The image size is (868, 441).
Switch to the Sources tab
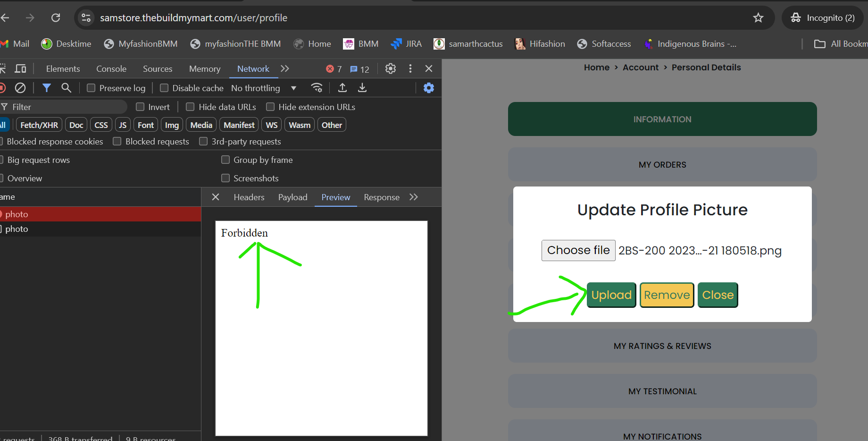click(158, 69)
